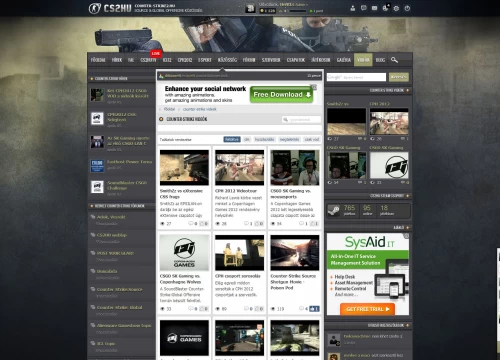Click the GET FREE TRIAL orange button
Image resolution: width=500 pixels, height=360 pixels.
pyautogui.click(x=367, y=309)
